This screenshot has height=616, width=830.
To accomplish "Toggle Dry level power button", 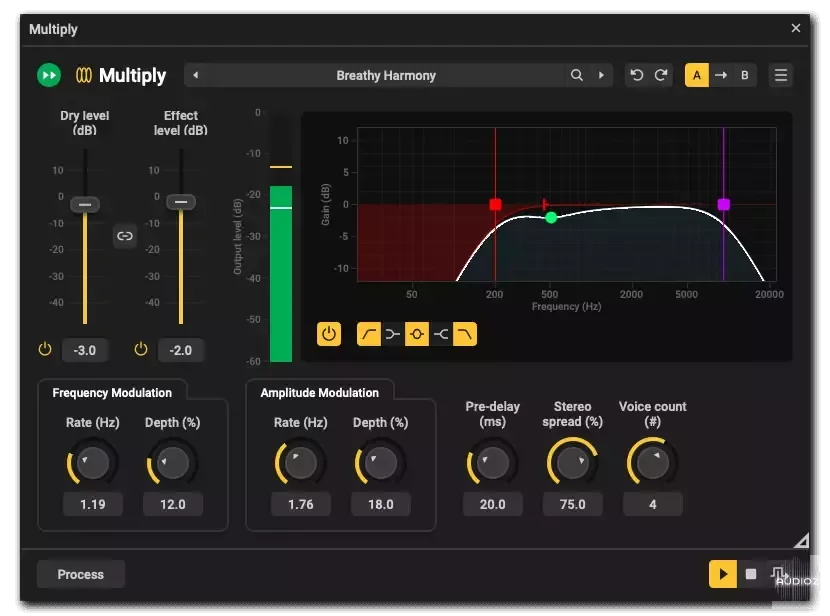I will pyautogui.click(x=45, y=349).
